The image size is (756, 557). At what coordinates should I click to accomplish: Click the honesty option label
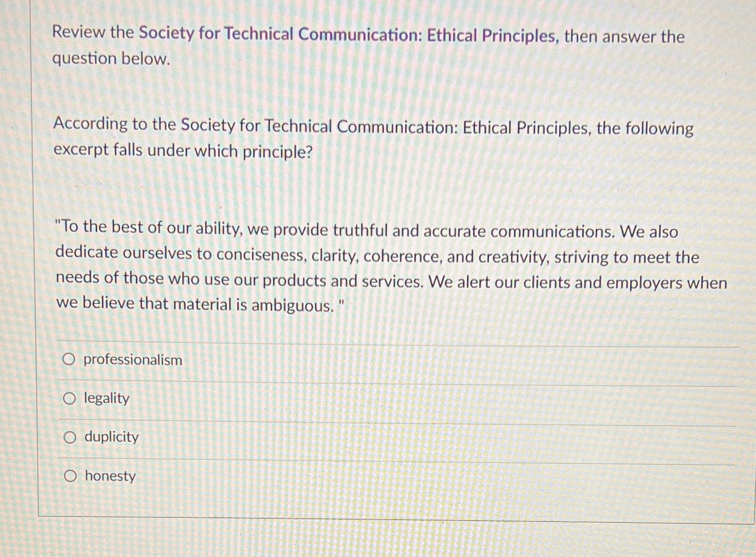coord(109,476)
